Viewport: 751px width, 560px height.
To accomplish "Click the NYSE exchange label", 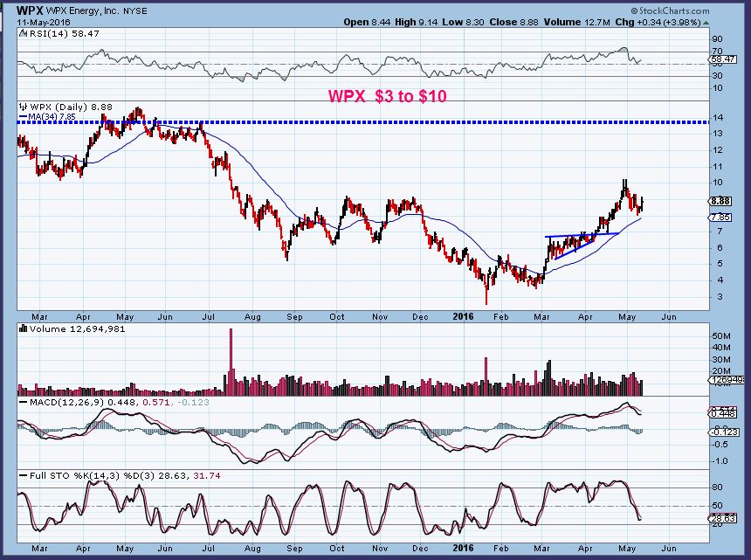I will point(135,11).
